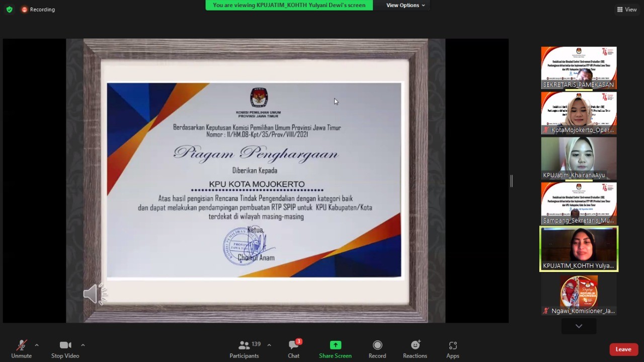The height and width of the screenshot is (362, 644).
Task: Open the Apps panel
Action: (452, 349)
